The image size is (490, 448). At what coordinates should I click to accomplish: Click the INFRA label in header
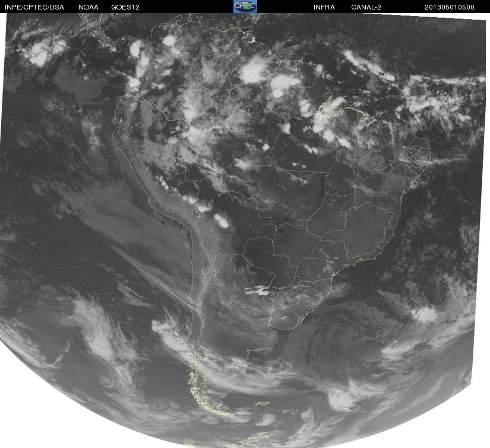(324, 7)
